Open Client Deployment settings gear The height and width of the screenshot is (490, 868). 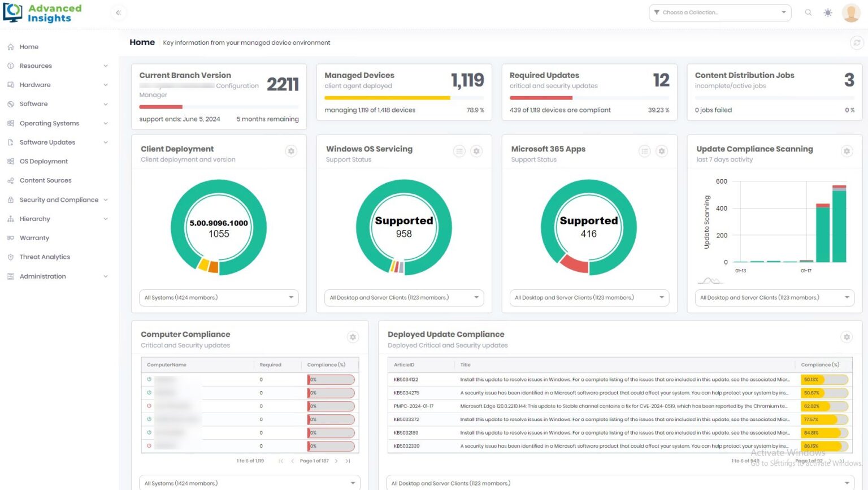291,151
